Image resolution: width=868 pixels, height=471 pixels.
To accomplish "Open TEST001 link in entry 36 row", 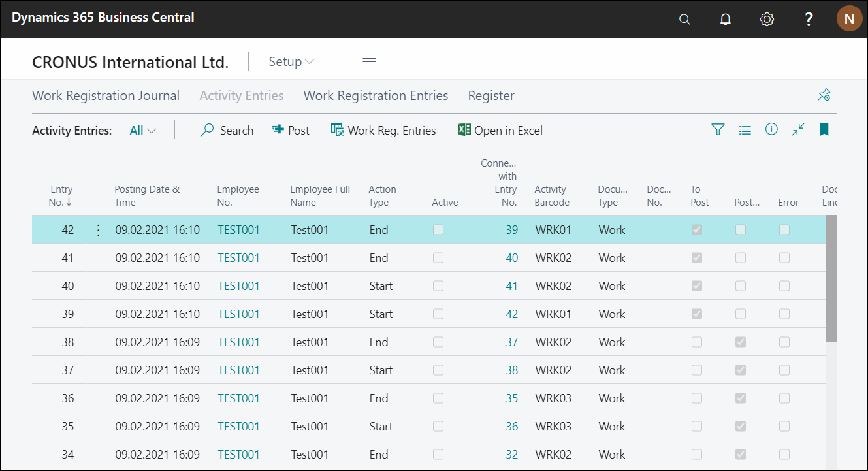I will [238, 398].
